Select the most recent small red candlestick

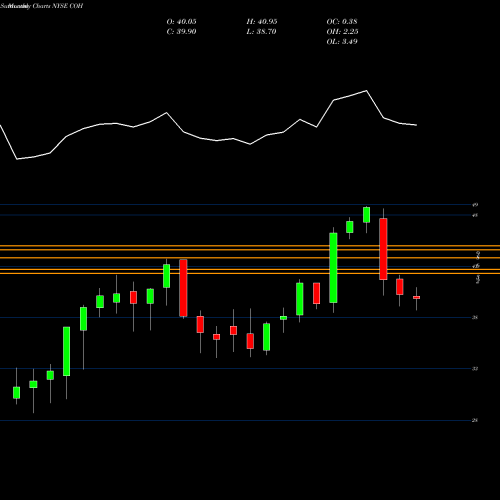(416, 297)
